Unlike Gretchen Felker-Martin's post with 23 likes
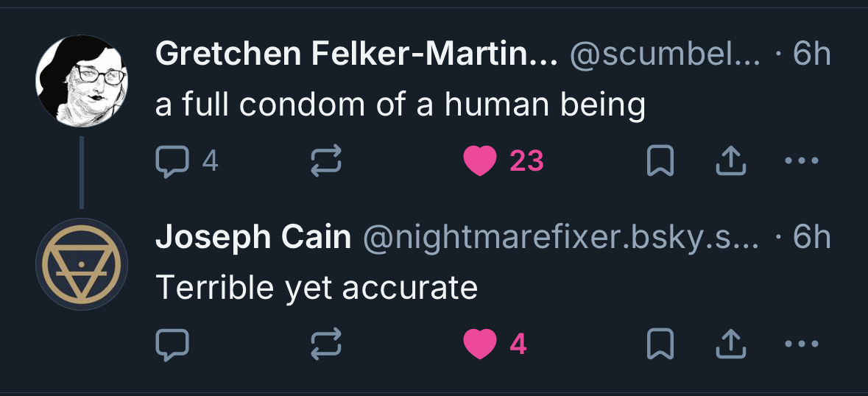The width and height of the screenshot is (868, 396). (479, 161)
